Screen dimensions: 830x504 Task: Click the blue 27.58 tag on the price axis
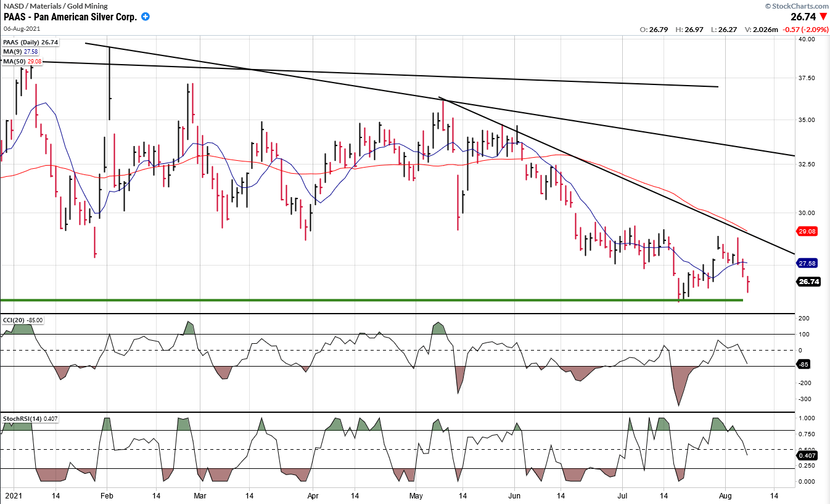click(808, 263)
